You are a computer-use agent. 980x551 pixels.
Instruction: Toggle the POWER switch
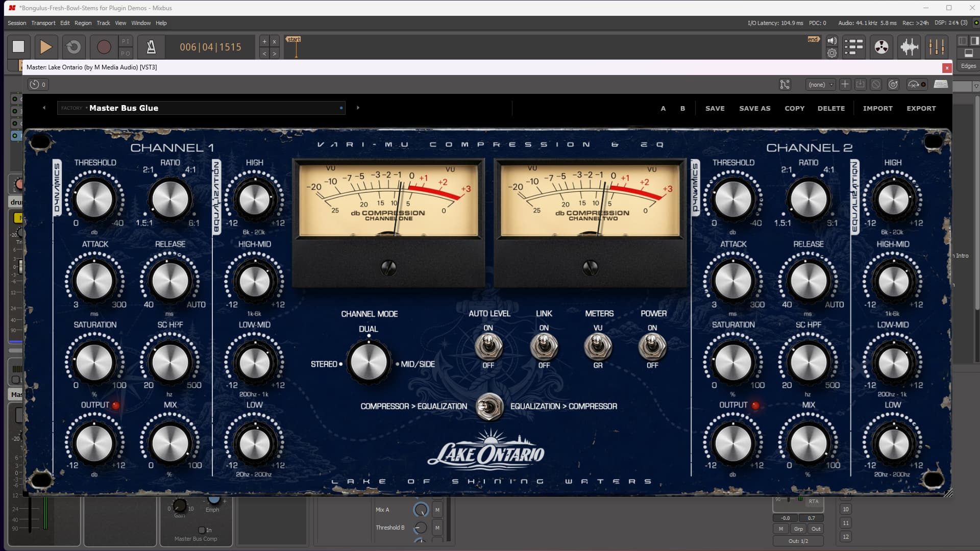652,347
